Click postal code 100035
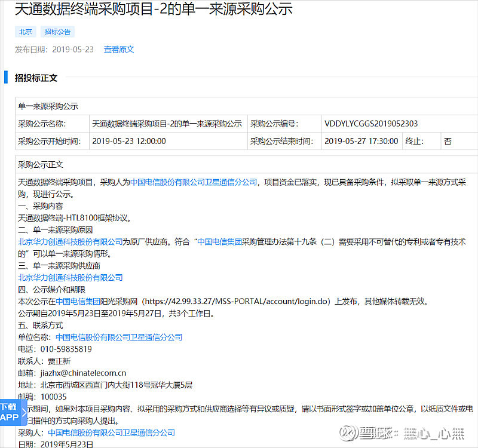The height and width of the screenshot is (448, 478). 54,397
